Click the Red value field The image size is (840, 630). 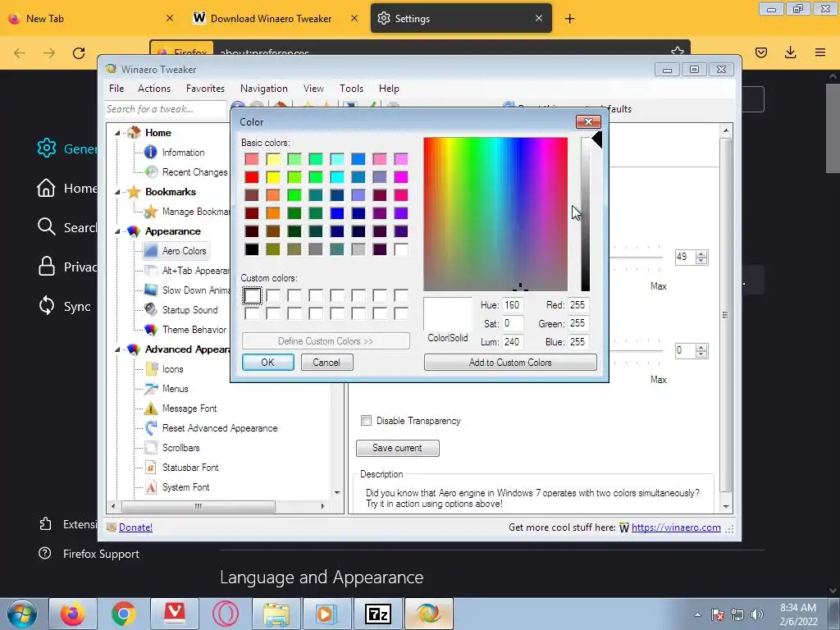point(578,305)
